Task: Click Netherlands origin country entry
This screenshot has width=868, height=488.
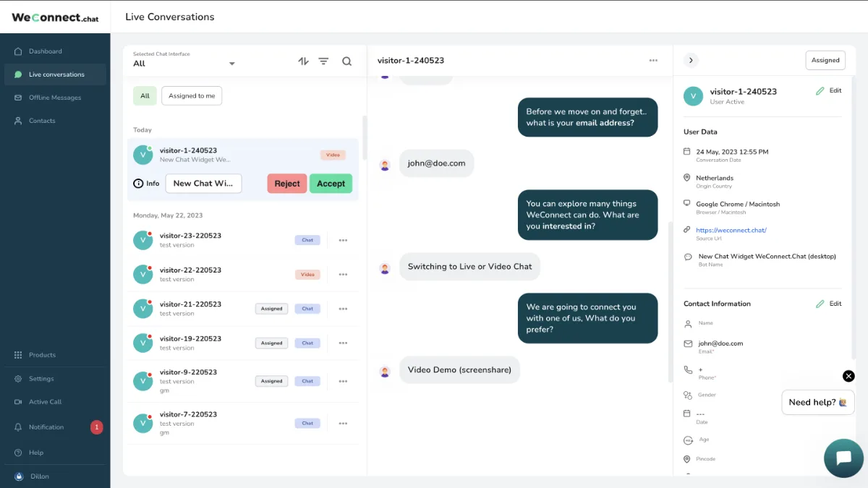Action: (x=715, y=178)
